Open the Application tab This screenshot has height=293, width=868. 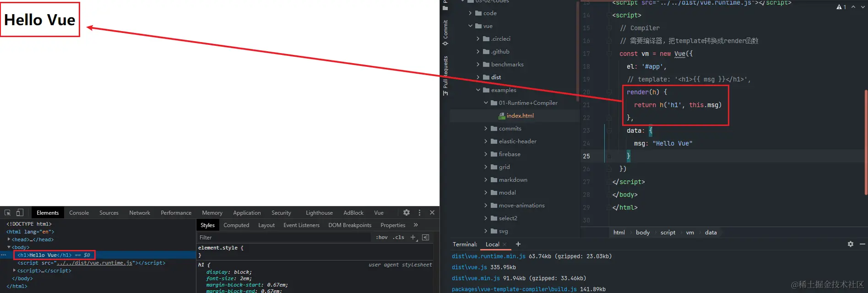coord(247,213)
